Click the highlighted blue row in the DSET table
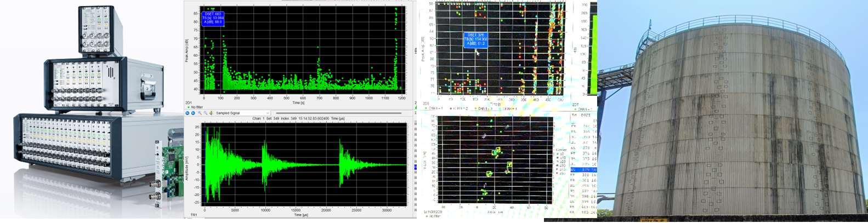 pyautogui.click(x=585, y=170)
